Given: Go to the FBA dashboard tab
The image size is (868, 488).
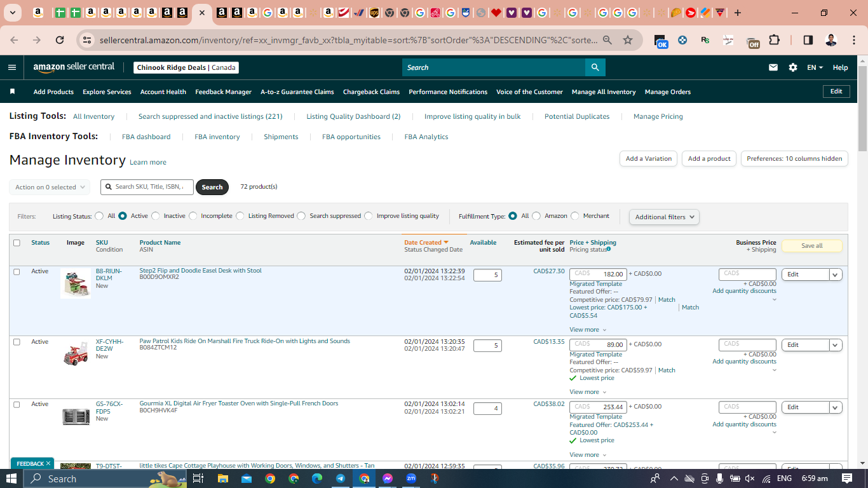Looking at the screenshot, I should click(146, 137).
